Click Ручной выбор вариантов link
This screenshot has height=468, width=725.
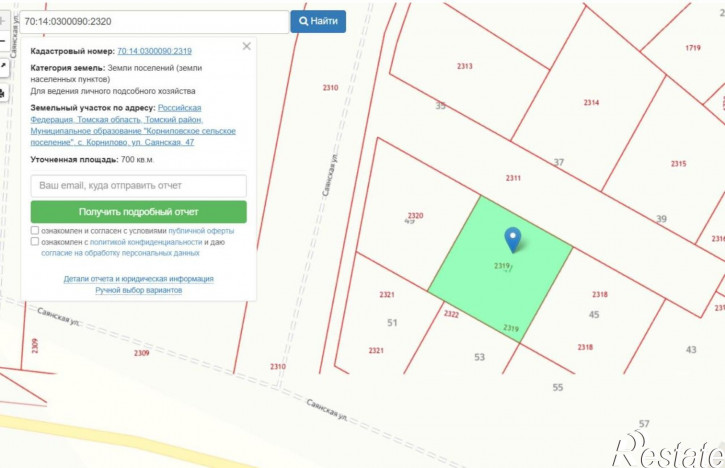138,290
